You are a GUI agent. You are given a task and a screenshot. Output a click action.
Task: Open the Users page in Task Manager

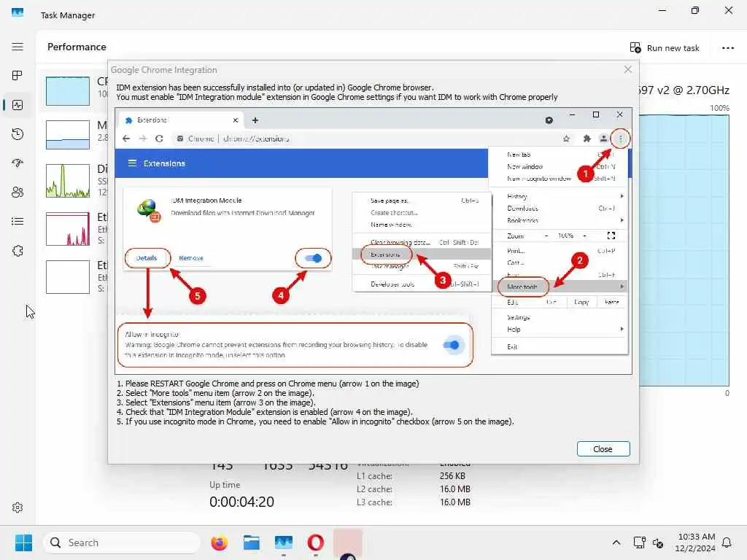(x=18, y=192)
